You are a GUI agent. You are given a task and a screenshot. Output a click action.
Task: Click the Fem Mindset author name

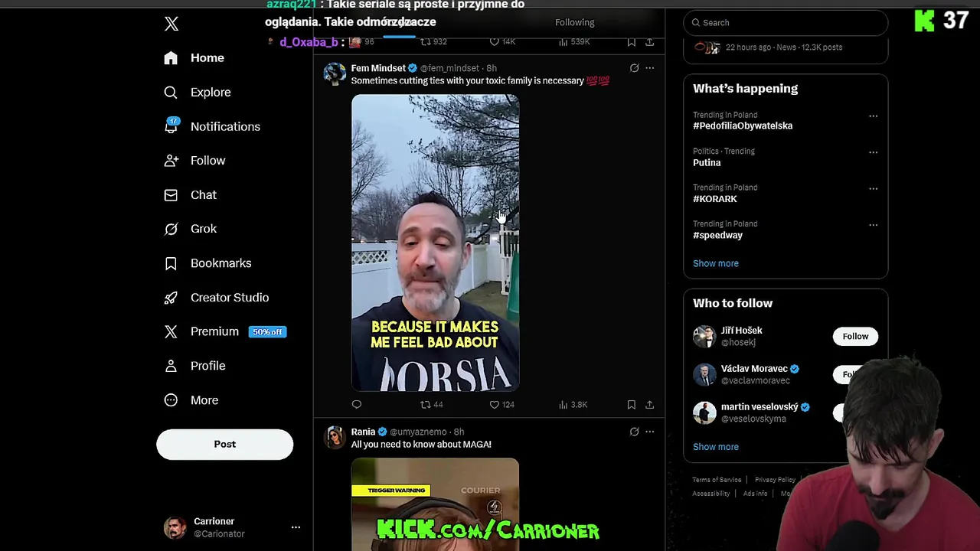point(378,68)
